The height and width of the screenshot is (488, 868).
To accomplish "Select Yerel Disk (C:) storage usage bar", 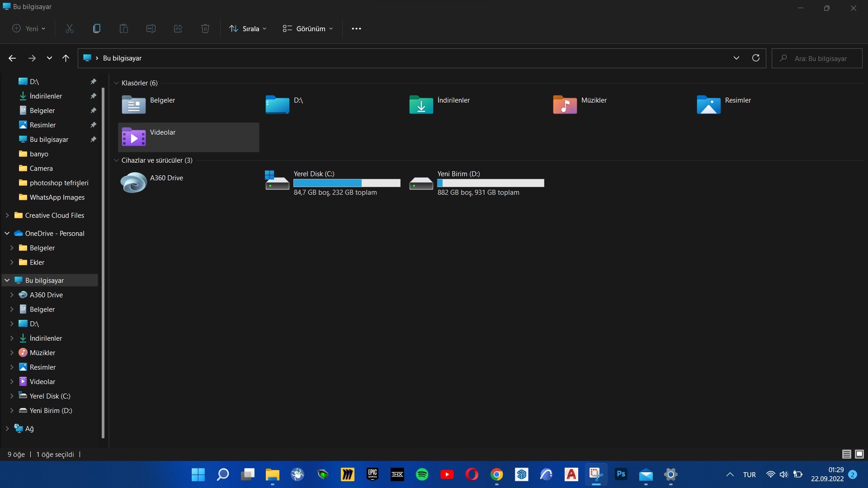I will (347, 183).
